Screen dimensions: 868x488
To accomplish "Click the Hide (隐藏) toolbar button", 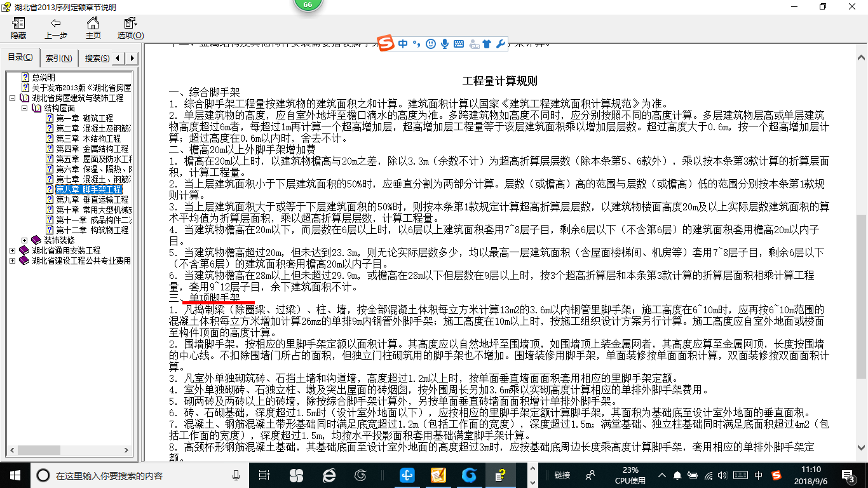I will click(18, 29).
